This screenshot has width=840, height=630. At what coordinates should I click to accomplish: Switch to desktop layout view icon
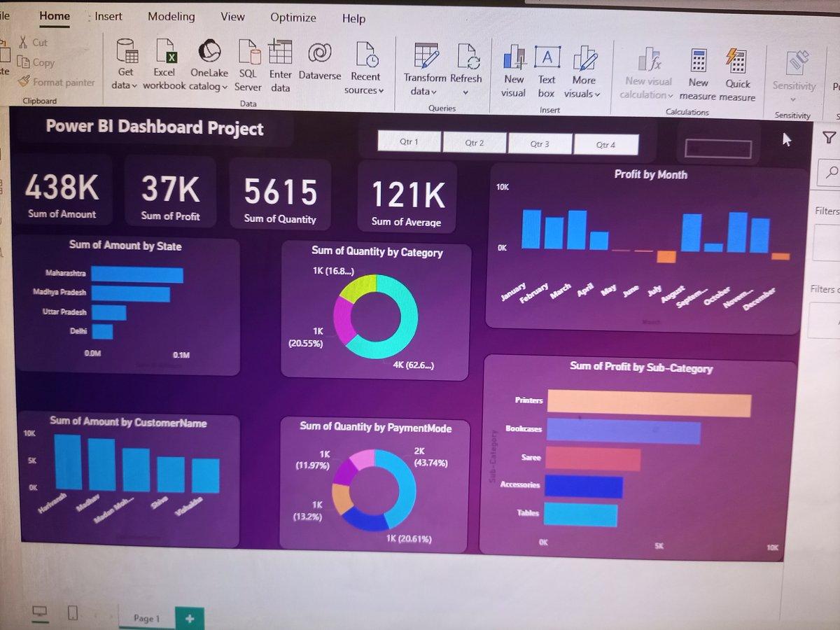pyautogui.click(x=40, y=612)
